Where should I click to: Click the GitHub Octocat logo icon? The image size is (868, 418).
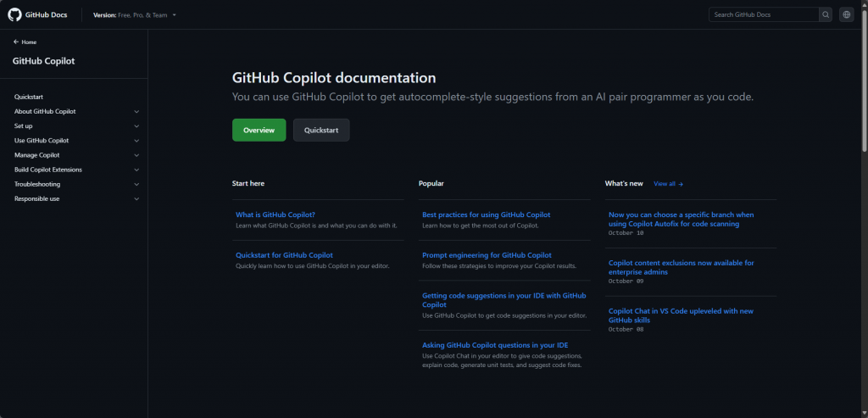(14, 15)
